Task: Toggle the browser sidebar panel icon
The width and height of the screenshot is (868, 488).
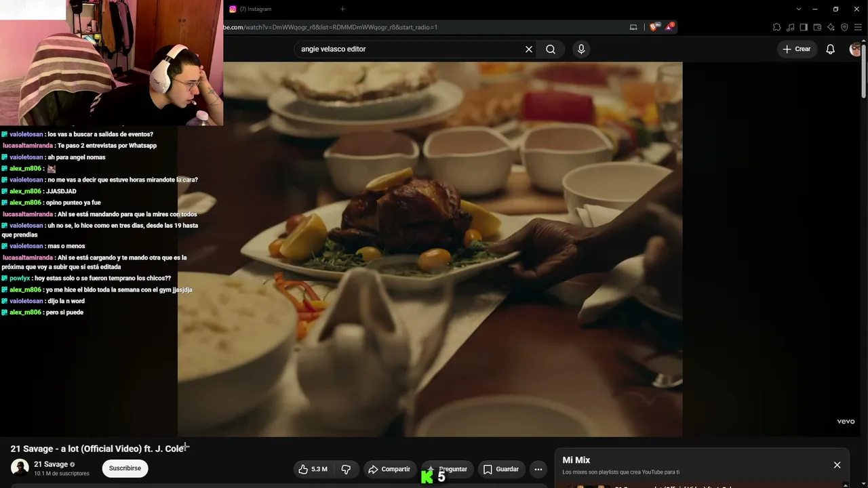Action: 804,27
